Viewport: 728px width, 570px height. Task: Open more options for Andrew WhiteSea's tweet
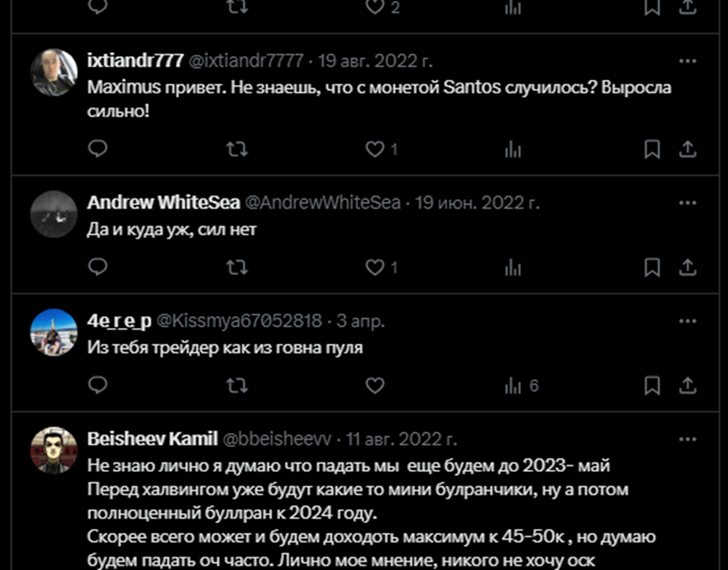tap(688, 203)
